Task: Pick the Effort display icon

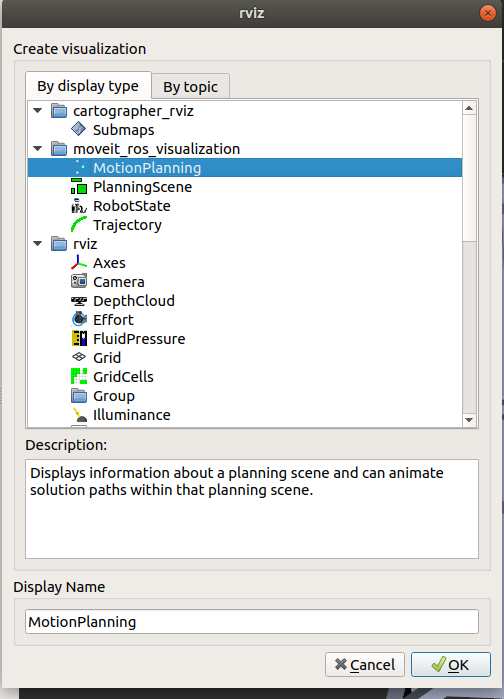Action: click(79, 320)
